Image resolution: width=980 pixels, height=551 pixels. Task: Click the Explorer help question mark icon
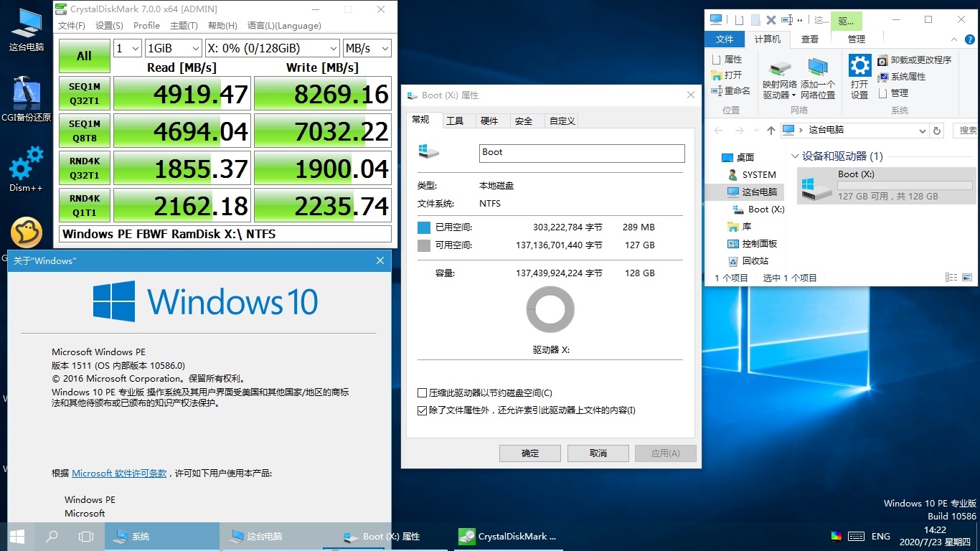pyautogui.click(x=969, y=39)
